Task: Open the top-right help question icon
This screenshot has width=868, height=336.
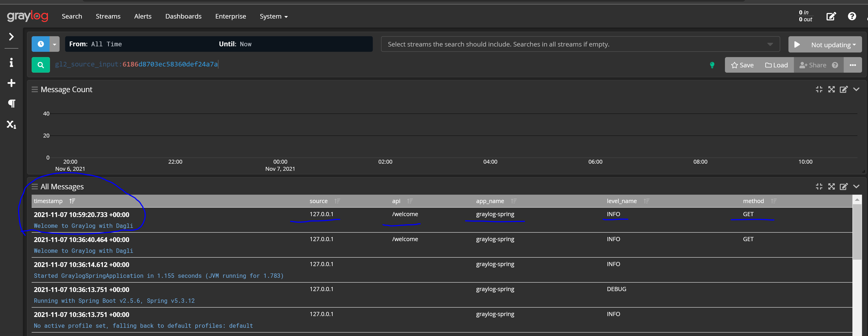Action: (852, 16)
